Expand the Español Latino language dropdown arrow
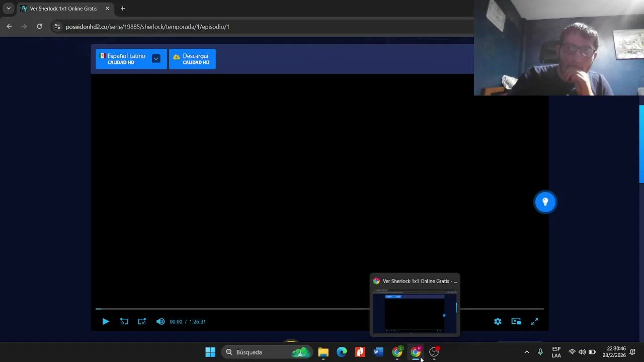This screenshot has height=362, width=644. coord(156,59)
